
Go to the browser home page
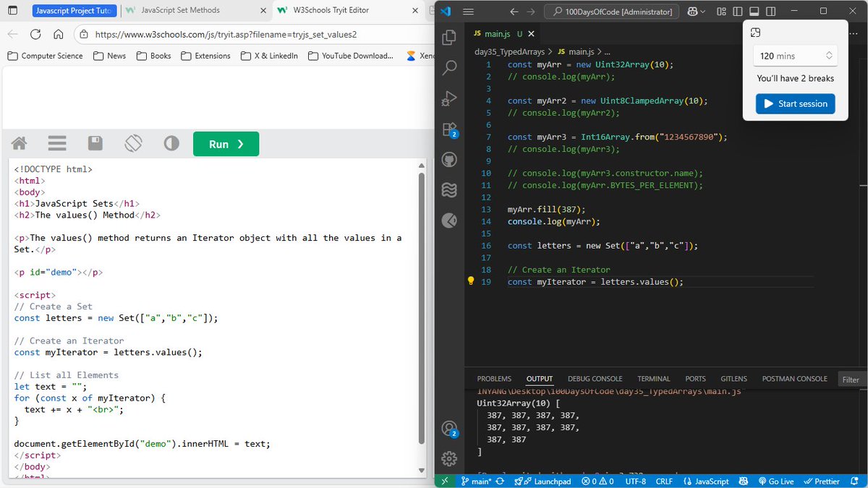click(x=59, y=34)
